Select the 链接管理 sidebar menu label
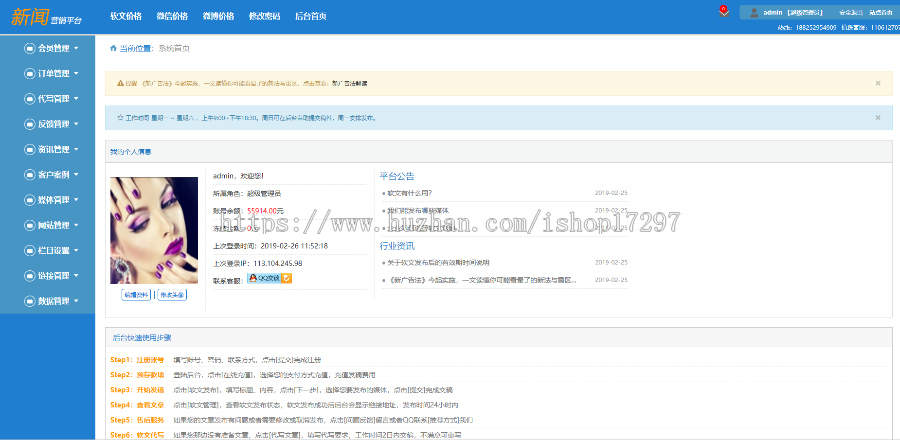The width and height of the screenshot is (900, 440). (x=53, y=276)
